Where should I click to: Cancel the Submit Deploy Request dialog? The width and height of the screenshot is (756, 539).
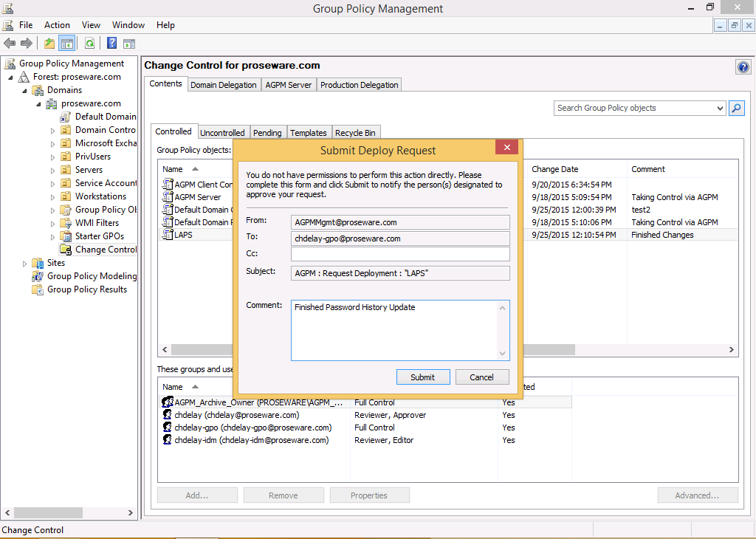click(x=481, y=377)
